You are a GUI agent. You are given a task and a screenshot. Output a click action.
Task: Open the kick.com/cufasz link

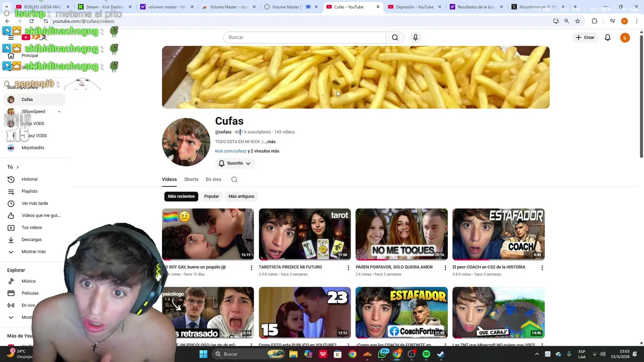click(x=231, y=151)
